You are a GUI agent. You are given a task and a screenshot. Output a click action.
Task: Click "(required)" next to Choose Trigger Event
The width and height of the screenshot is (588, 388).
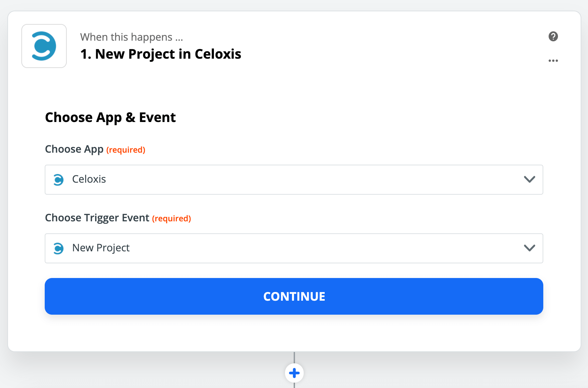click(x=172, y=219)
